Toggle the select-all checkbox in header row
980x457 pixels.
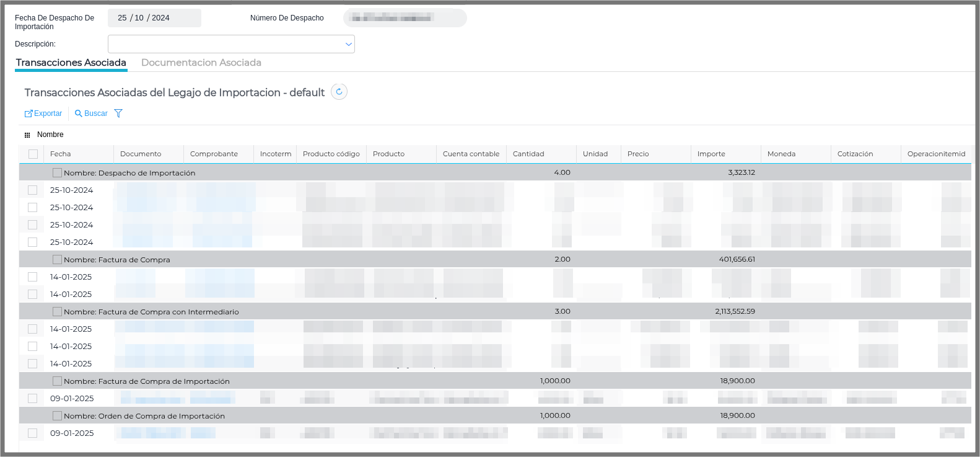pos(33,154)
